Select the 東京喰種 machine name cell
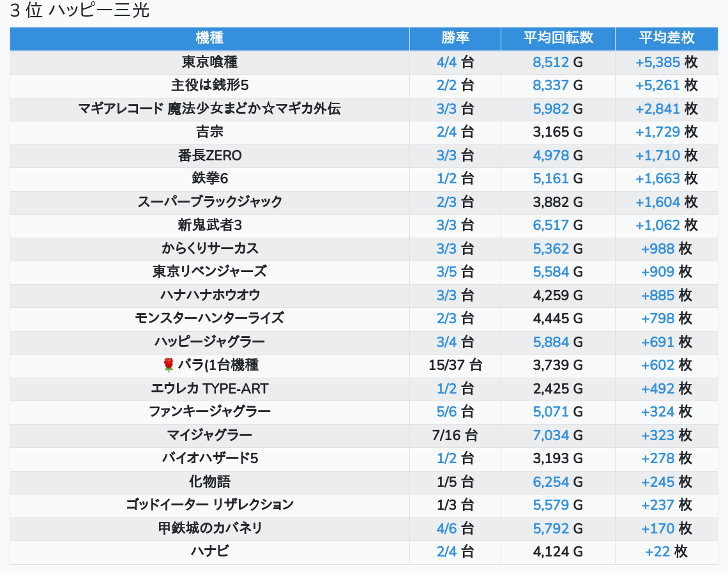 [209, 62]
